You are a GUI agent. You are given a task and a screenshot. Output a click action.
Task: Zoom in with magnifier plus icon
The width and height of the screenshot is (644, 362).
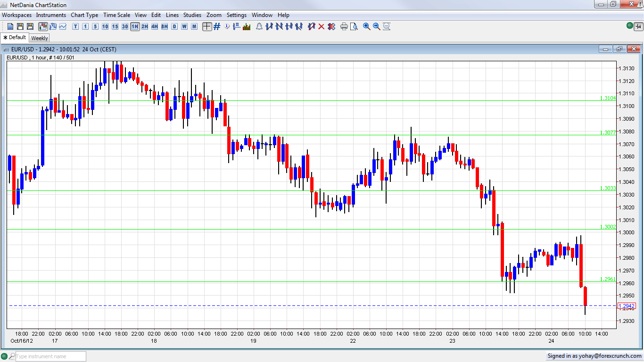pos(367,26)
